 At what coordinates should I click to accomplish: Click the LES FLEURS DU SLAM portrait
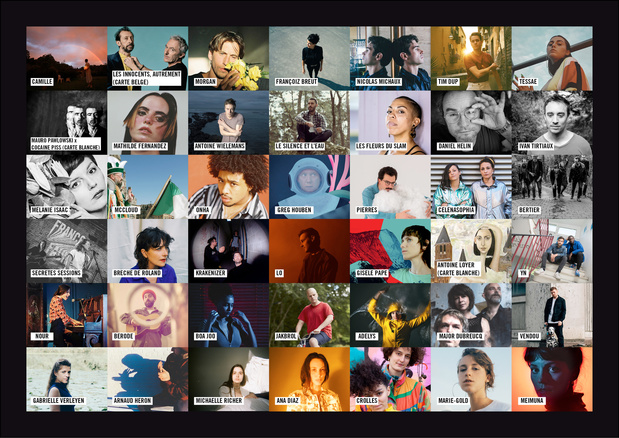coord(390,123)
